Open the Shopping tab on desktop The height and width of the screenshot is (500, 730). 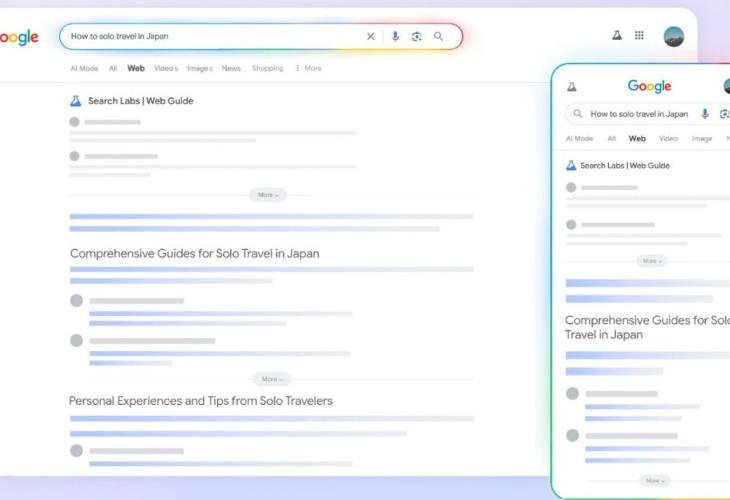(267, 68)
